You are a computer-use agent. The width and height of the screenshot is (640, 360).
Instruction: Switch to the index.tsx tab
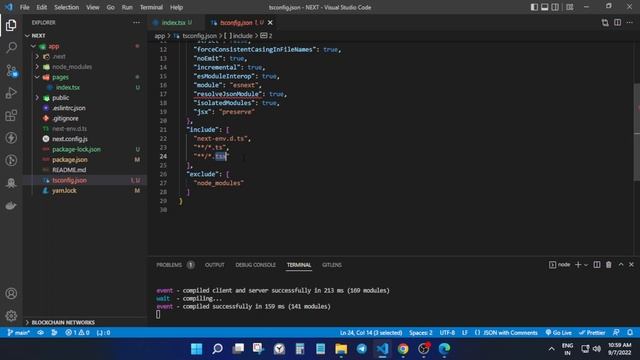(172, 22)
